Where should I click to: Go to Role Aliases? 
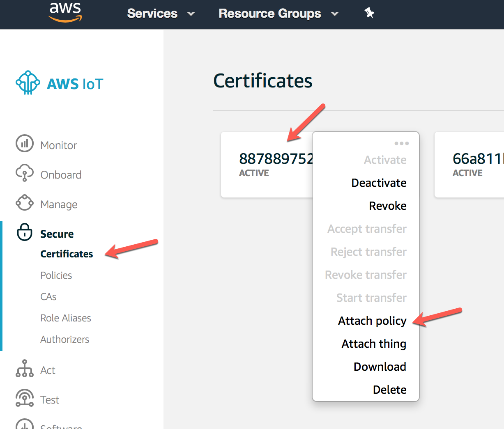(x=66, y=318)
